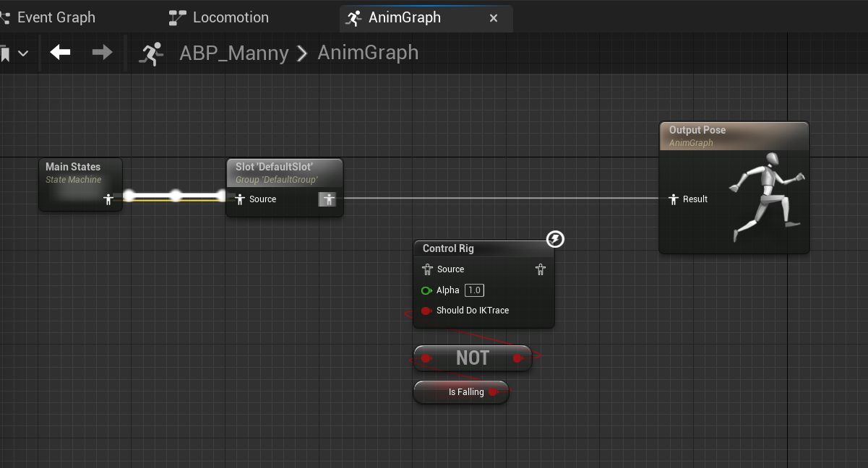Go back with the left arrow
Screen dimensions: 868x468
point(60,52)
